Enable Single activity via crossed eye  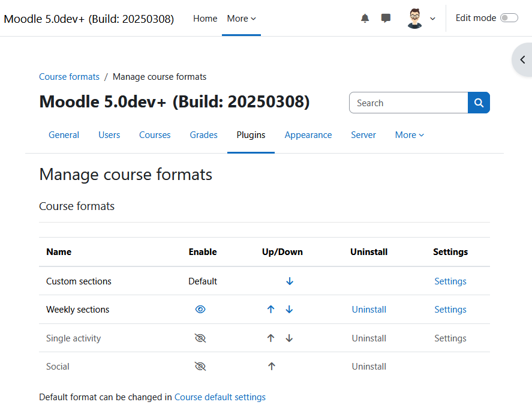click(x=200, y=338)
